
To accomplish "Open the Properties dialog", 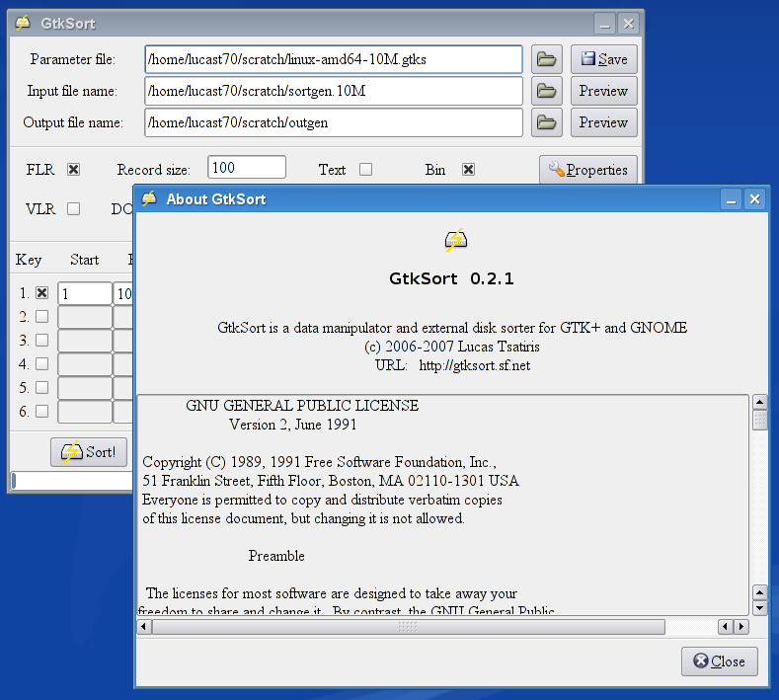I will (x=587, y=170).
